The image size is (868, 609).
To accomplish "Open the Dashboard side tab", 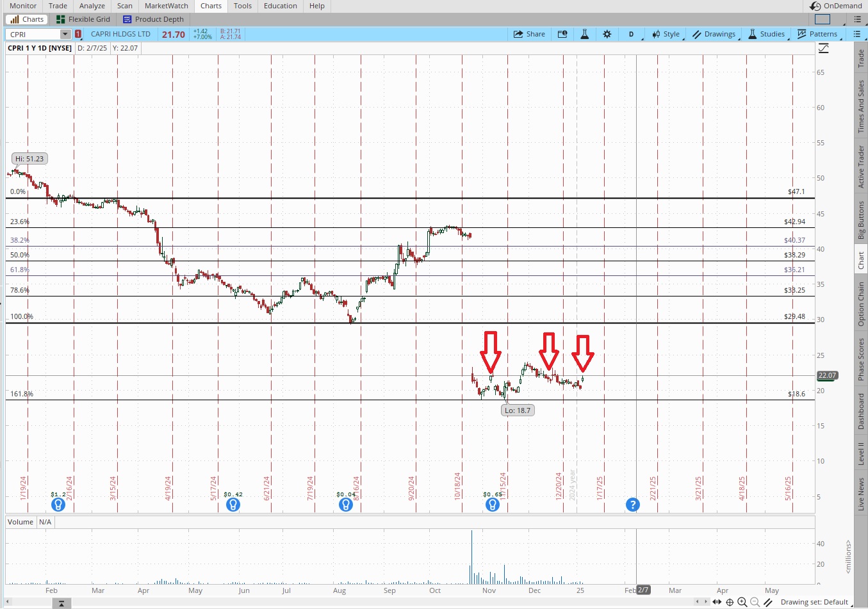I will 861,411.
